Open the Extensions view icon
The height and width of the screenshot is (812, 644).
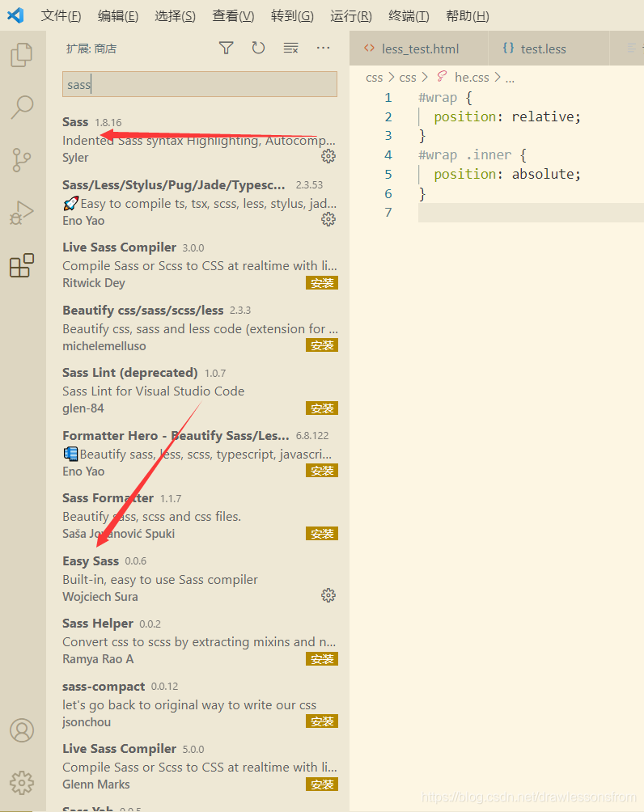[22, 265]
